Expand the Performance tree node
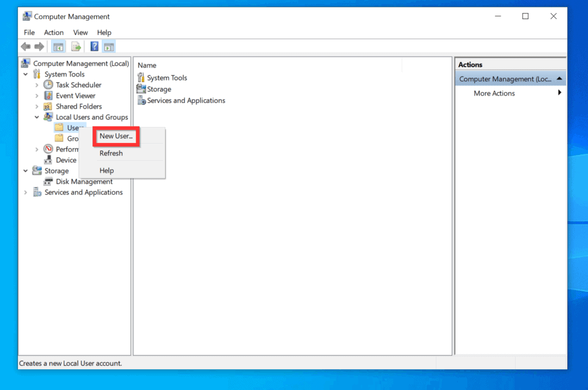 pos(37,149)
